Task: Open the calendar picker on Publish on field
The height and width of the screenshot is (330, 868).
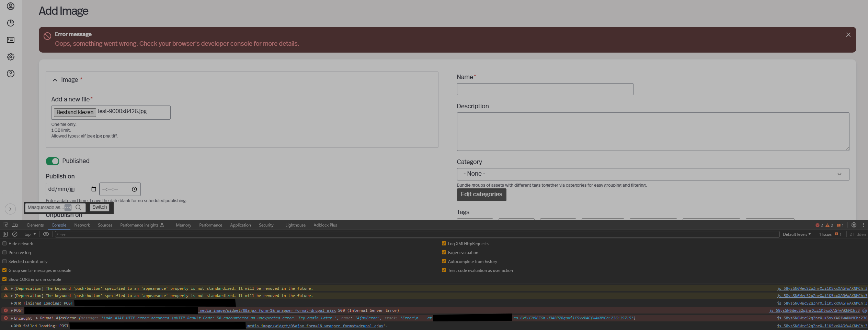Action: tap(93, 189)
